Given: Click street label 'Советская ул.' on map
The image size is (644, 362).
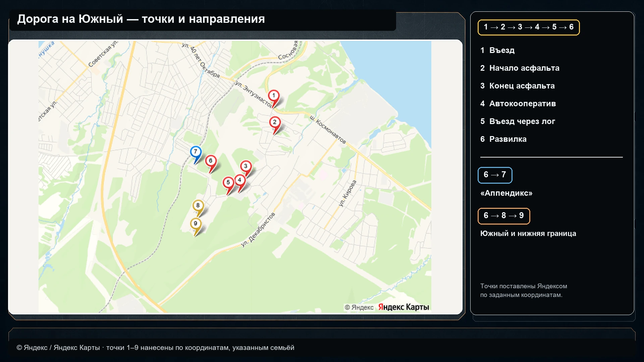Looking at the screenshot, I should pos(103,54).
